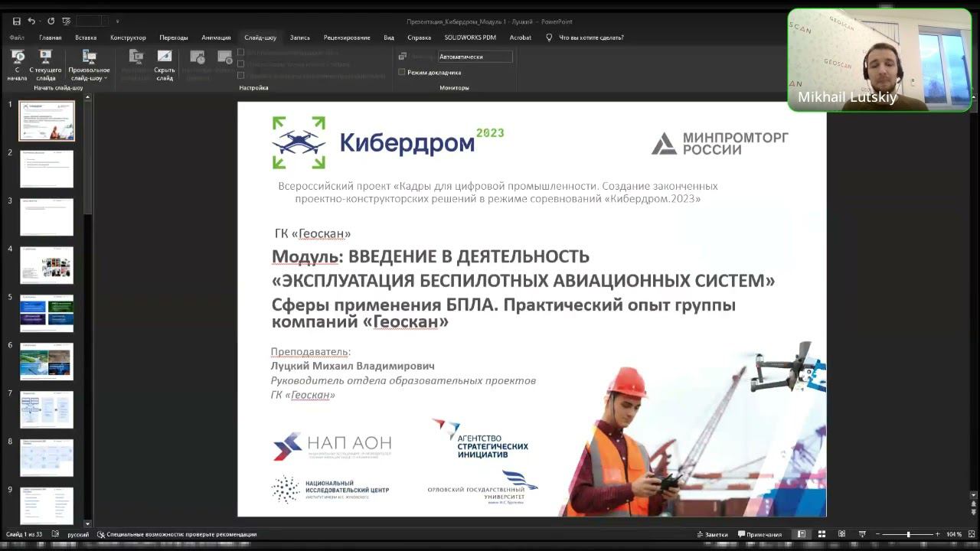Switch to the Вставка tab

[86, 37]
